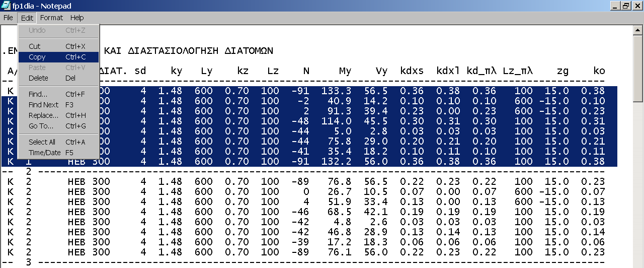Select Find Next in the Edit menu
The height and width of the screenshot is (268, 644).
point(58,105)
